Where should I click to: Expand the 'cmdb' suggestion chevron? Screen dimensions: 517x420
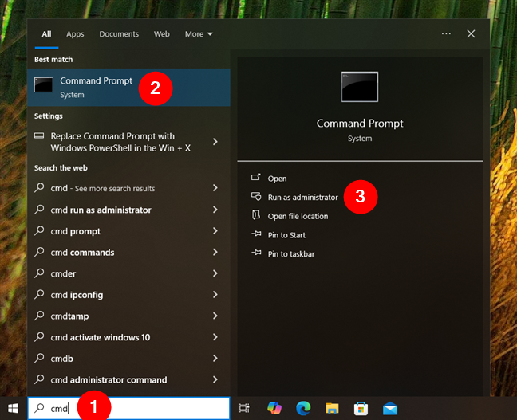coord(215,359)
